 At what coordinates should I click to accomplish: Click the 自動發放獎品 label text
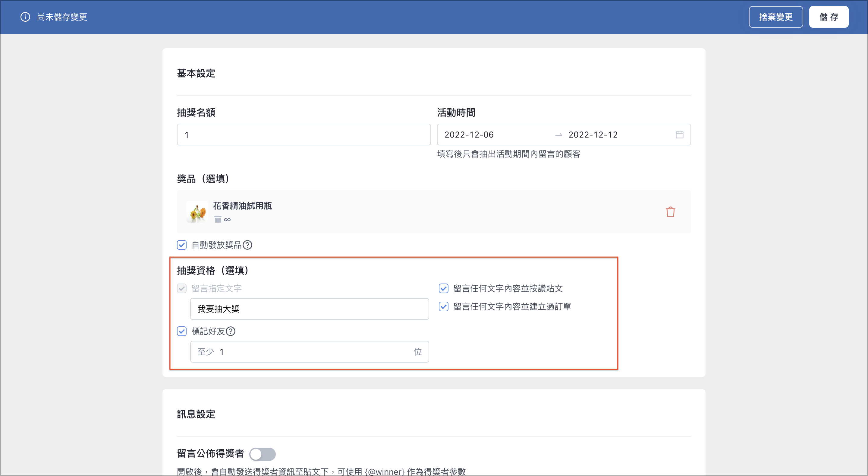coord(216,245)
